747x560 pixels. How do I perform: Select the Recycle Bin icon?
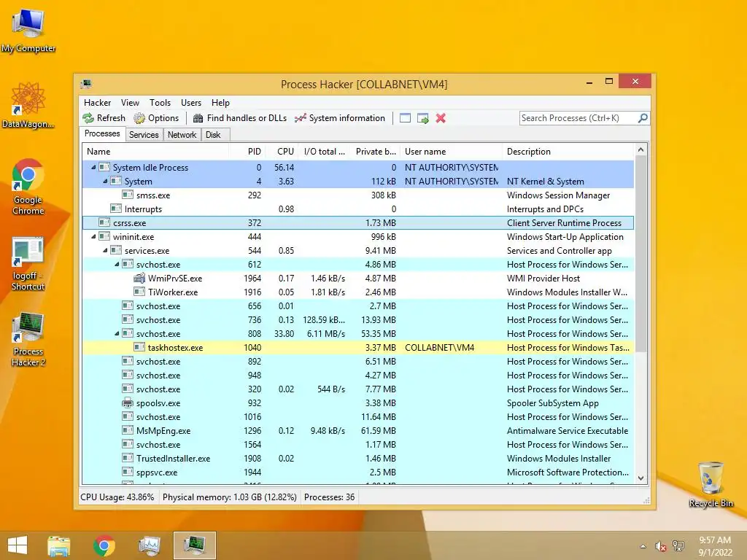[711, 484]
